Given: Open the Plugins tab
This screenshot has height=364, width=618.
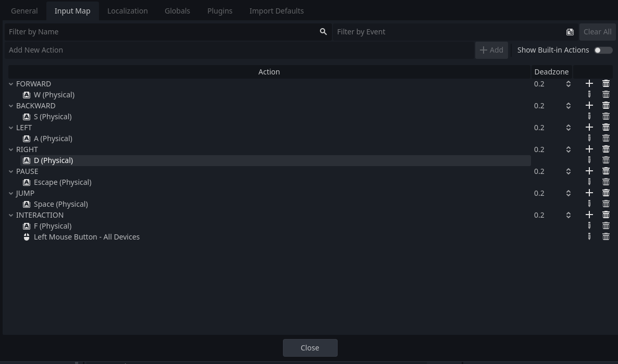Looking at the screenshot, I should (219, 11).
